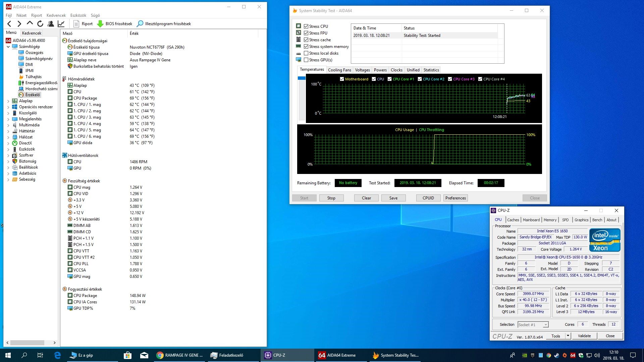Click the Refresh icon in AIDA64 toolbar
This screenshot has width=644, height=362.
point(40,24)
